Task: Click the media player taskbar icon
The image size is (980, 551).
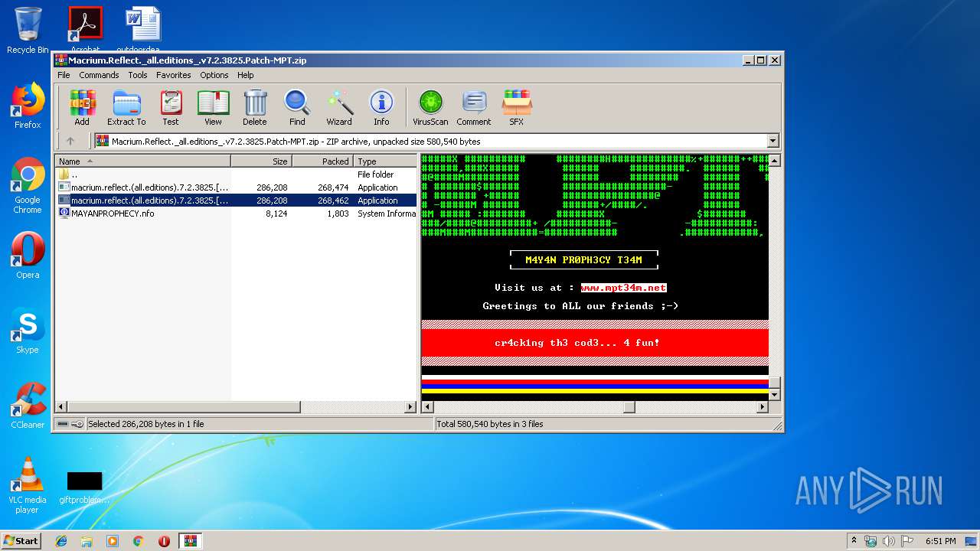Action: [113, 541]
